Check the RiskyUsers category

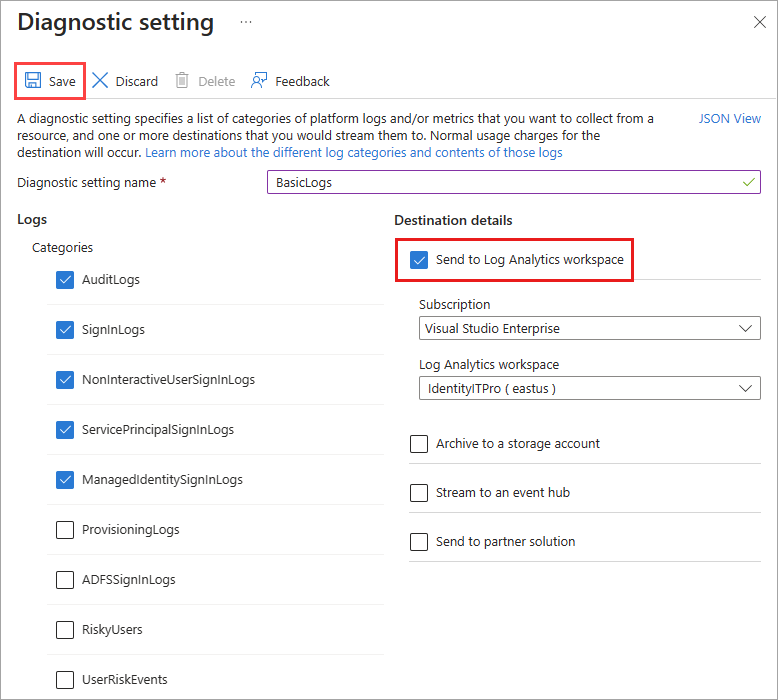click(66, 630)
